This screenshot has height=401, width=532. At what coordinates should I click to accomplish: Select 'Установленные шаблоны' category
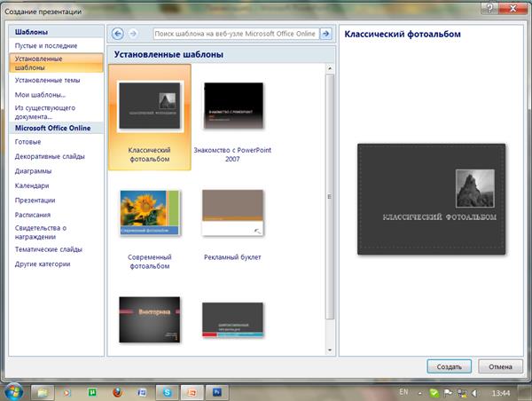coord(57,63)
